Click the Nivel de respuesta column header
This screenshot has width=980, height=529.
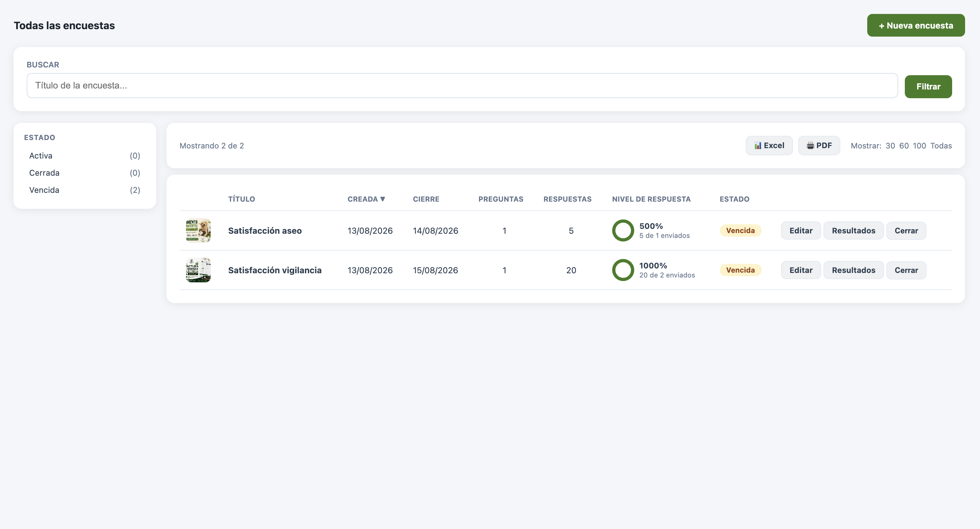tap(651, 199)
